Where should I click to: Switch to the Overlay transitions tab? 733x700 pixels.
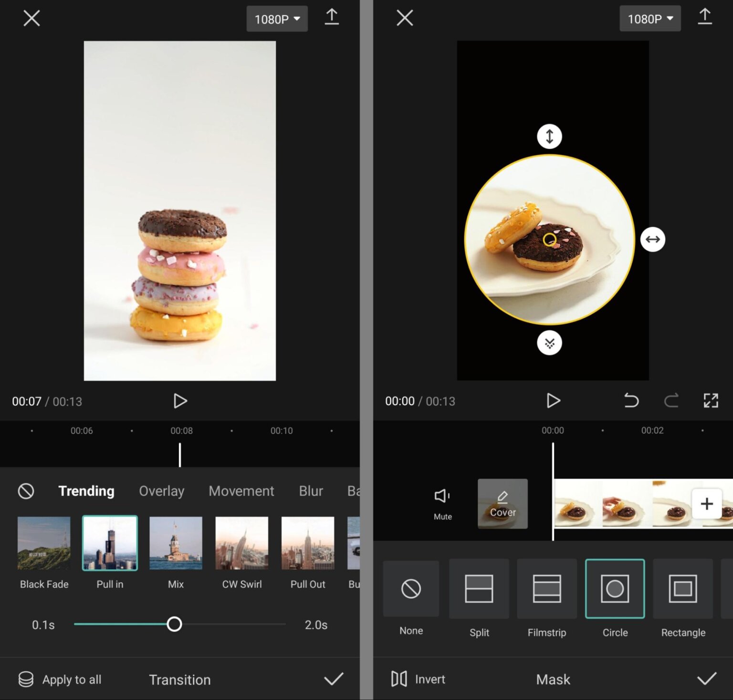[161, 491]
